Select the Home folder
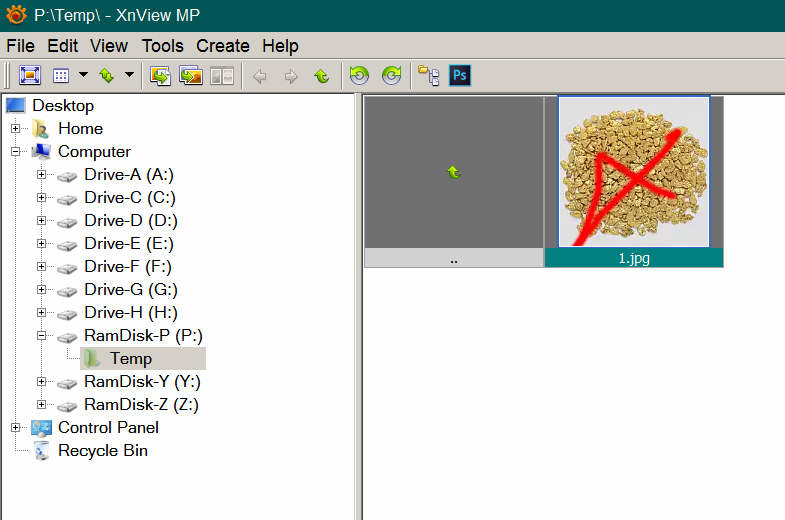 (81, 129)
